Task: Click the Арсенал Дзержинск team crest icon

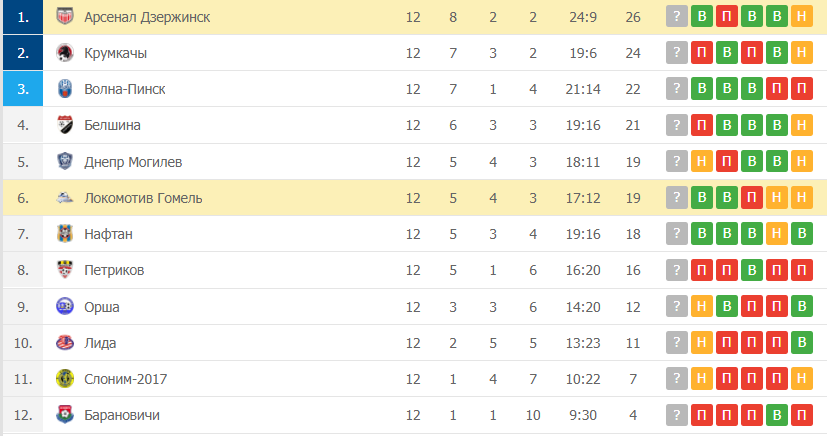Action: coord(65,17)
